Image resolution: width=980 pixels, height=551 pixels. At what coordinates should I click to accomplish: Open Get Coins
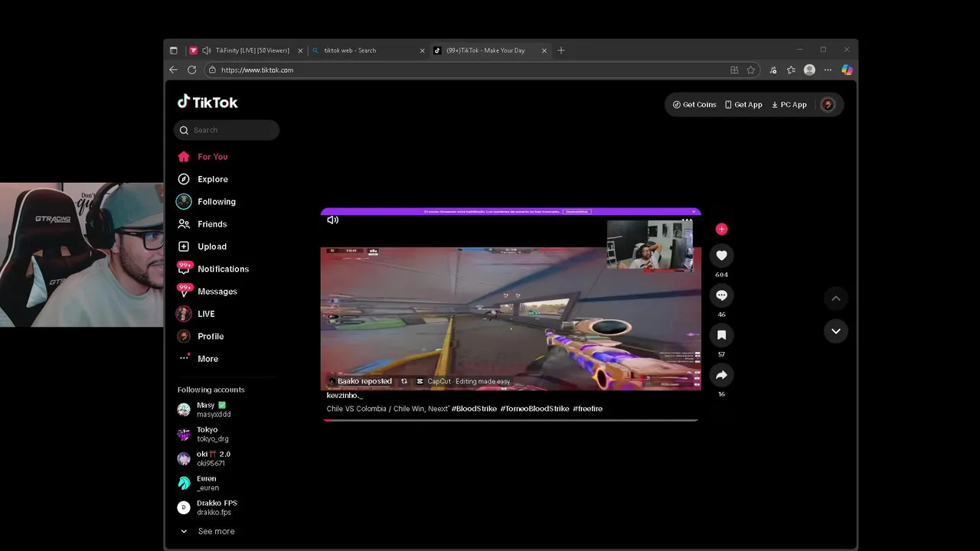pos(694,105)
